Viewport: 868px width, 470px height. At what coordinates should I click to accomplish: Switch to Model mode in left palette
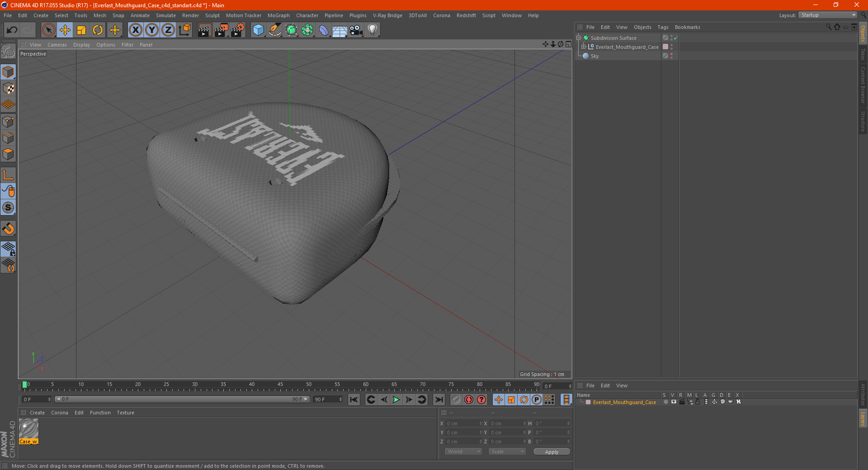click(x=8, y=72)
